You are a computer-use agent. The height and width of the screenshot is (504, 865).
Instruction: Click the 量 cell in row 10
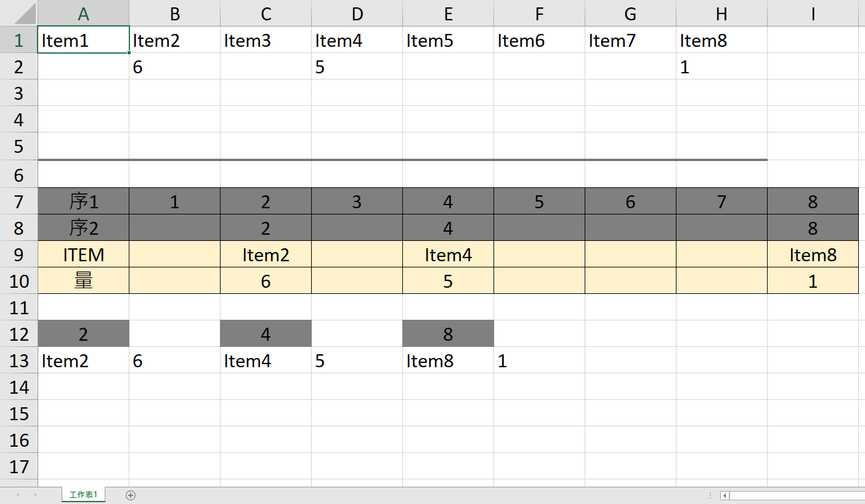pyautogui.click(x=83, y=281)
